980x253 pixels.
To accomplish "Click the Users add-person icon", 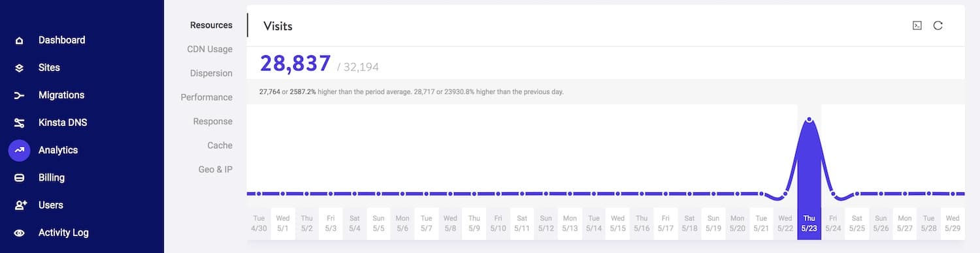I will click(20, 205).
